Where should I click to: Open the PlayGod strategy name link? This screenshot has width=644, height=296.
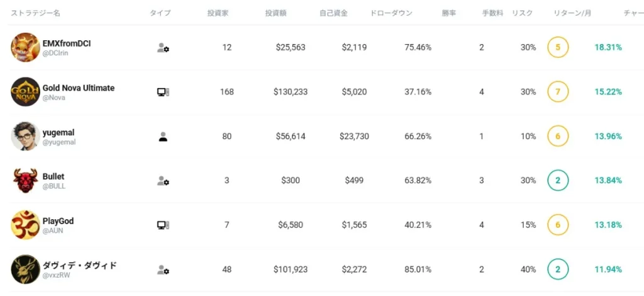(x=58, y=221)
